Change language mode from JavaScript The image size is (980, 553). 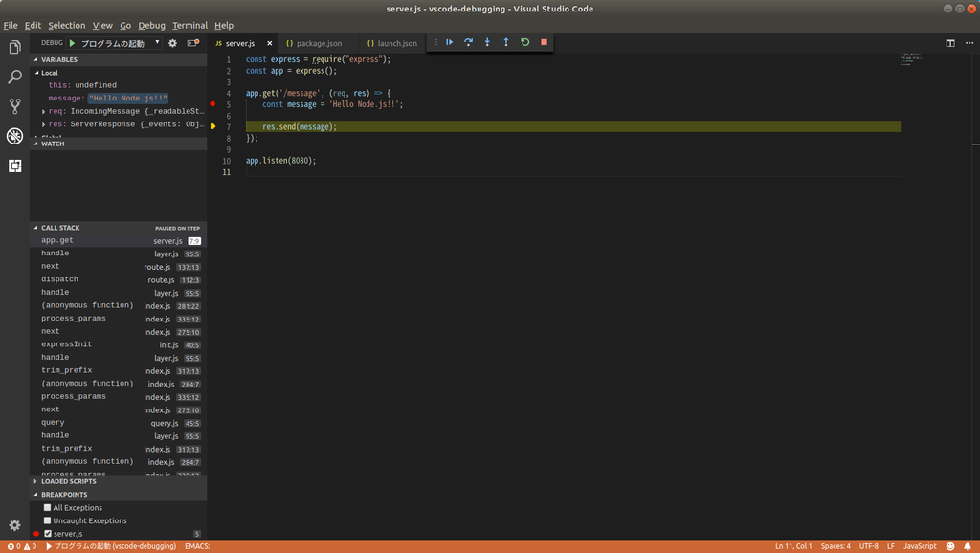[920, 546]
